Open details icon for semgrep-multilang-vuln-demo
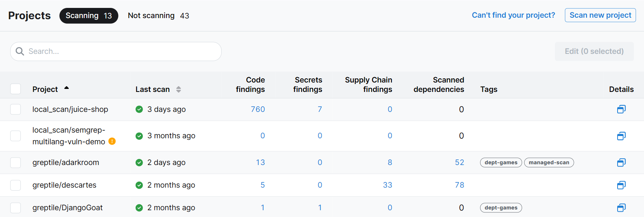The image size is (644, 217). click(x=621, y=136)
